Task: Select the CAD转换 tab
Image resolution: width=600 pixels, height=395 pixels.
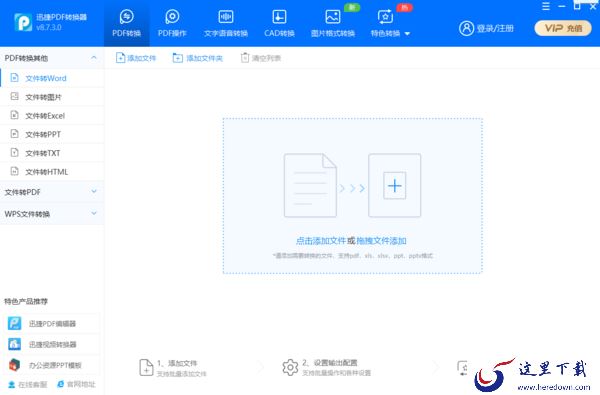Action: point(279,23)
